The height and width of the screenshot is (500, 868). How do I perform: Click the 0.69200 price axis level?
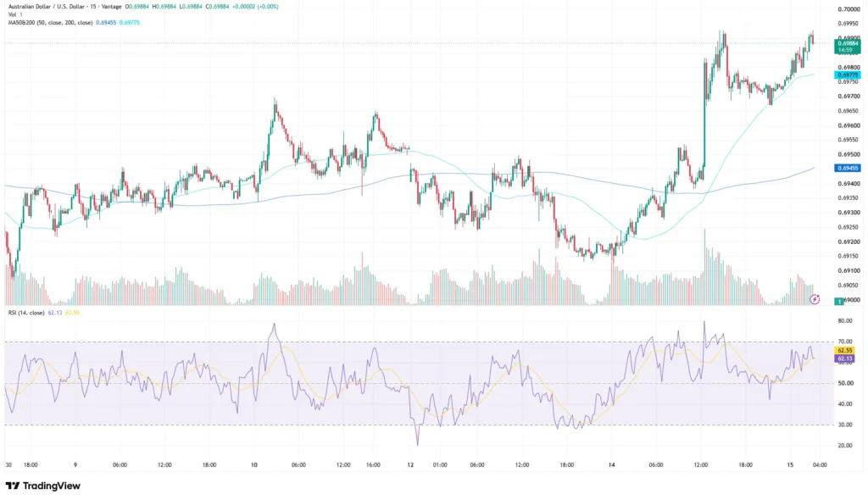tap(849, 242)
